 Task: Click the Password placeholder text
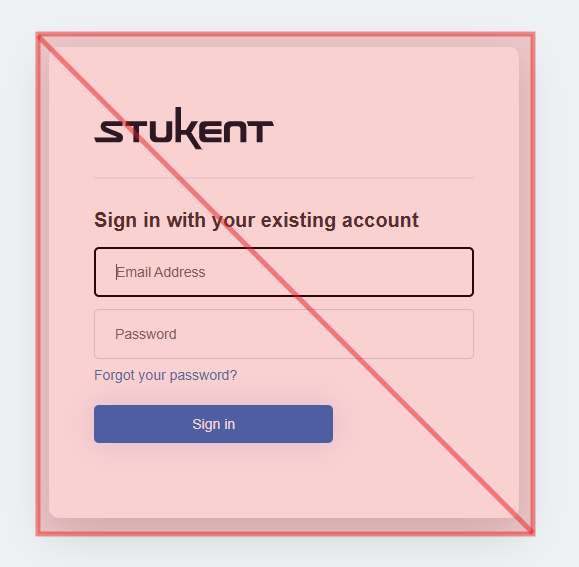(x=146, y=334)
